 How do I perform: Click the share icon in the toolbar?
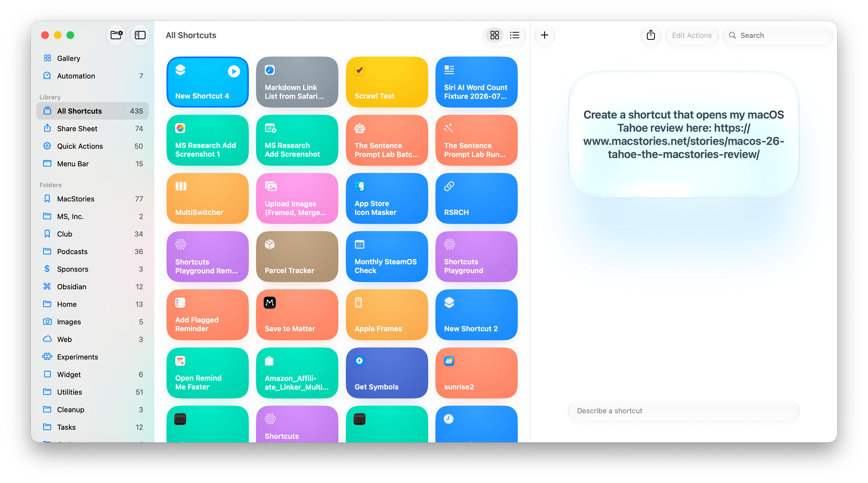[651, 35]
